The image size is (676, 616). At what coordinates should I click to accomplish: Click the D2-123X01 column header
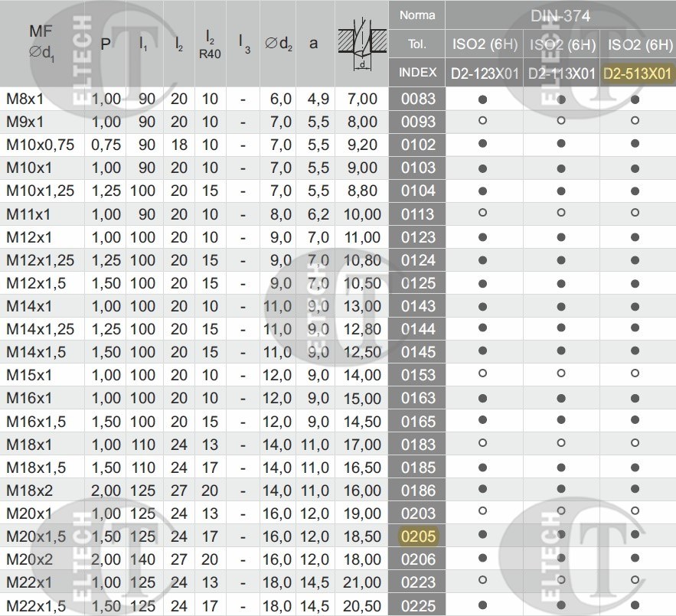point(483,73)
